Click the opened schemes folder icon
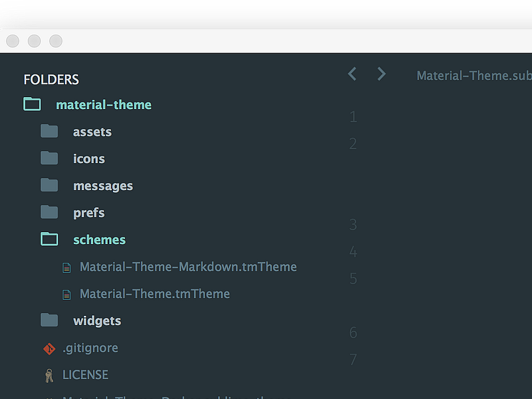Image resolution: width=532 pixels, height=399 pixels. point(49,239)
